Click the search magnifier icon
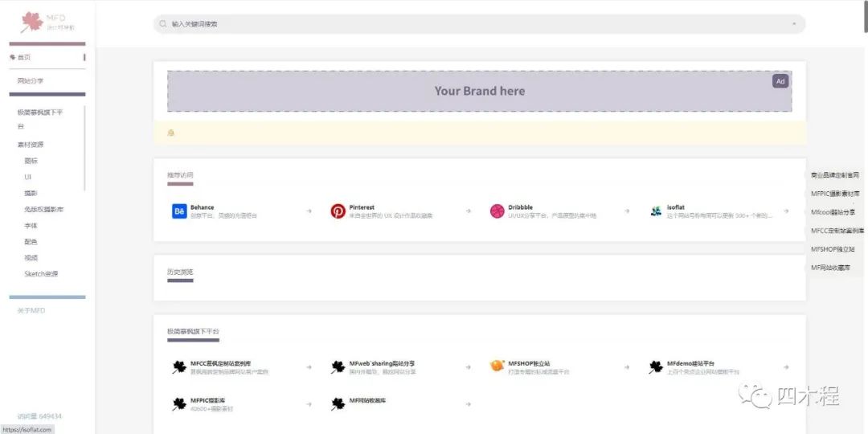 [x=163, y=24]
